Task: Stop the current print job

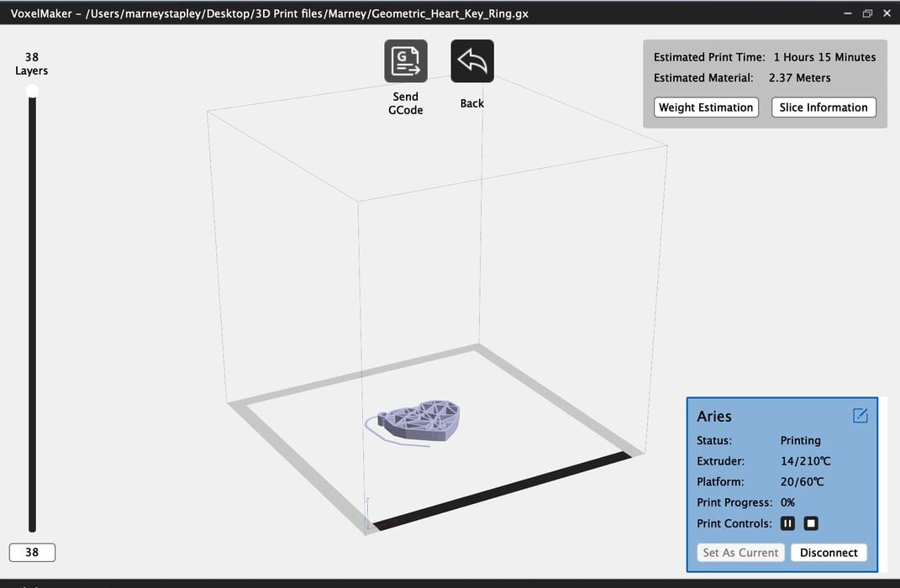Action: 810,522
